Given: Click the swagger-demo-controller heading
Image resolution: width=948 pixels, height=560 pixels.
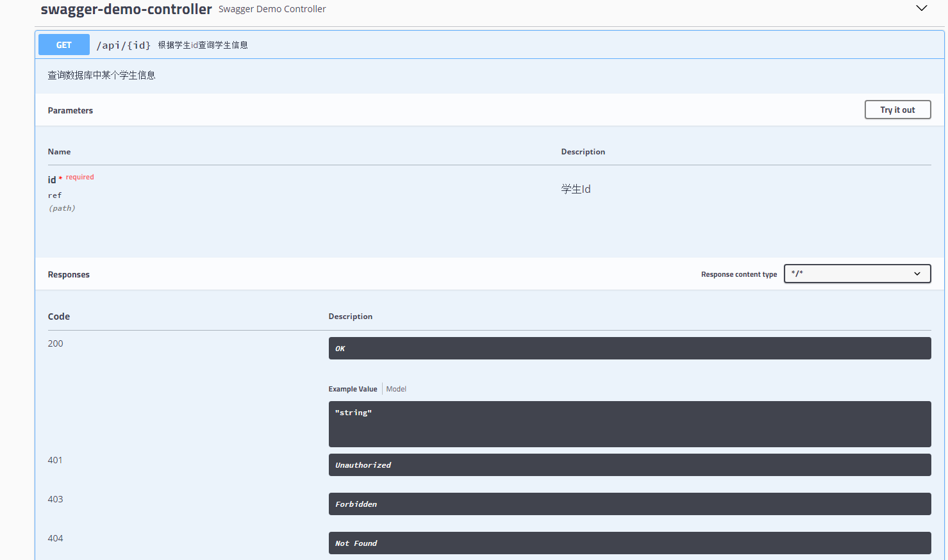Looking at the screenshot, I should (126, 9).
